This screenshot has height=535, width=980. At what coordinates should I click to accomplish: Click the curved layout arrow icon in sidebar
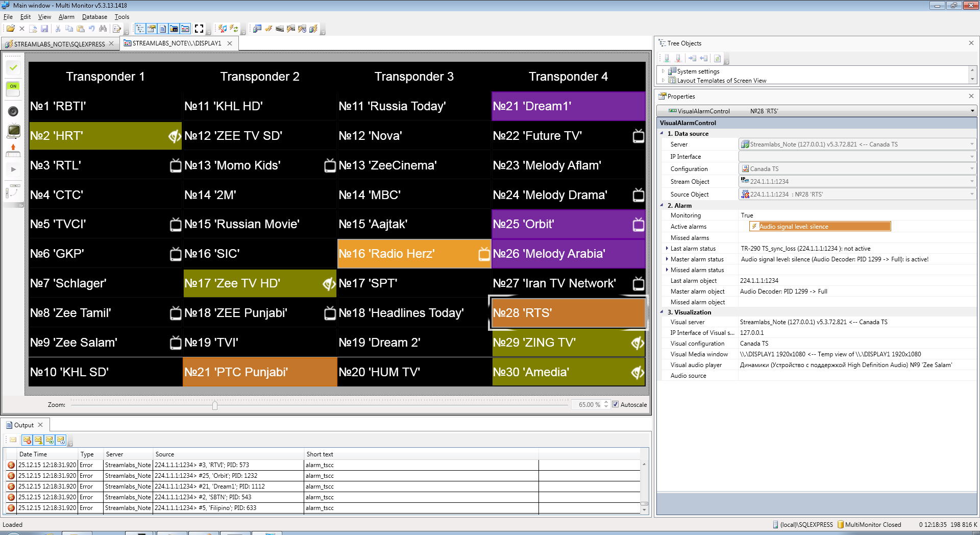pyautogui.click(x=13, y=191)
